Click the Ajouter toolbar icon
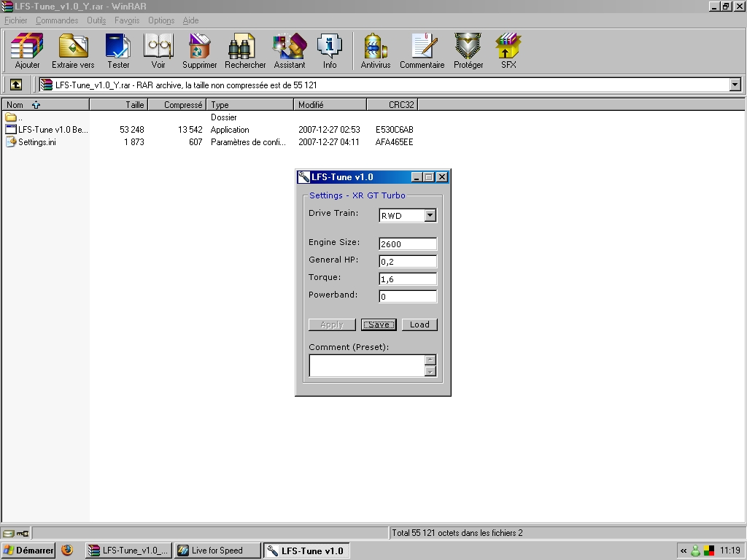The width and height of the screenshot is (747, 560). (x=27, y=50)
